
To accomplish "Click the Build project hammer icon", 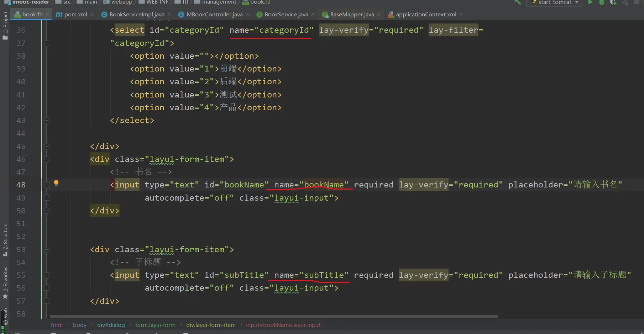I will (x=518, y=2).
